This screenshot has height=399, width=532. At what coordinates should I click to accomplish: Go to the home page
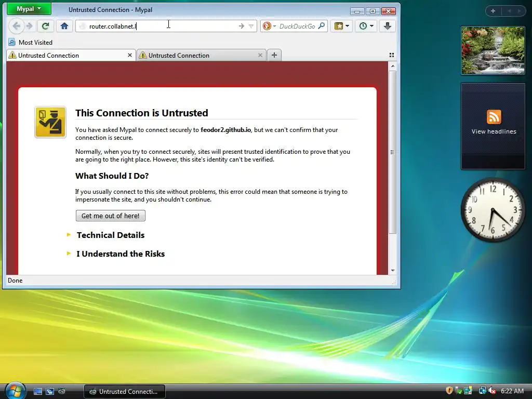pyautogui.click(x=64, y=26)
